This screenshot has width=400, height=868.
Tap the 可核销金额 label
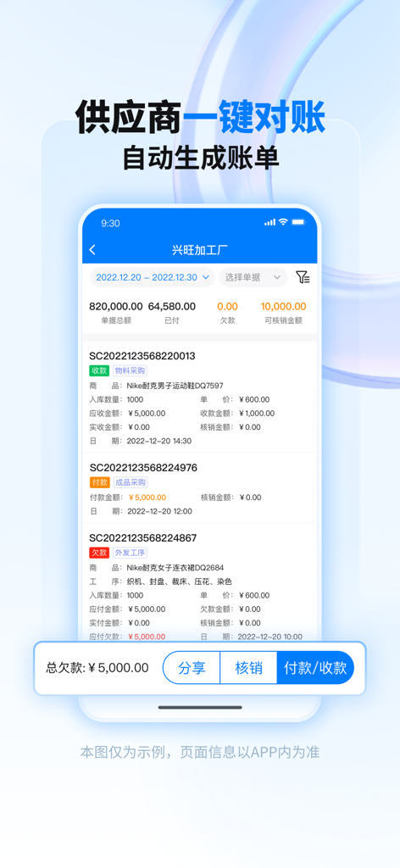click(x=283, y=320)
